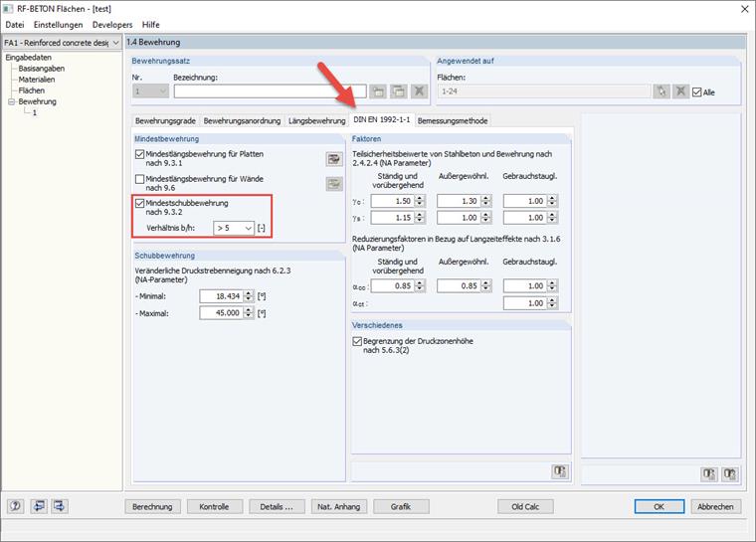This screenshot has width=756, height=542.
Task: Click the Maximal angle field 45.000
Action: pyautogui.click(x=221, y=313)
